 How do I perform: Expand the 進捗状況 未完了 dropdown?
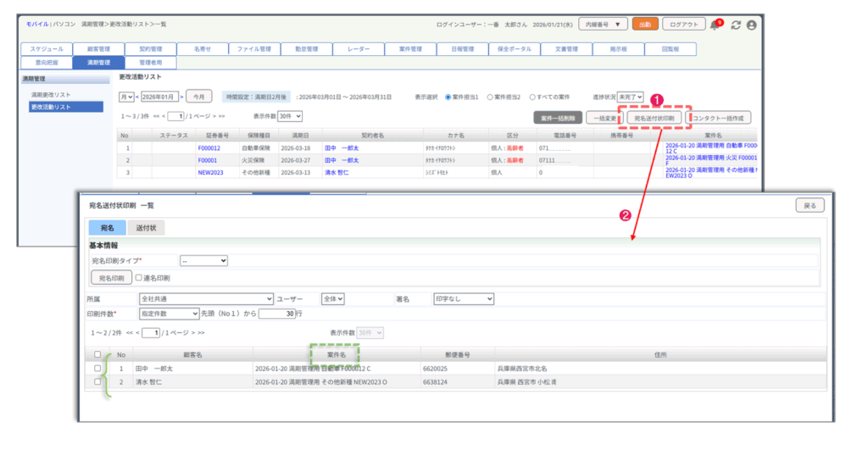tap(631, 97)
